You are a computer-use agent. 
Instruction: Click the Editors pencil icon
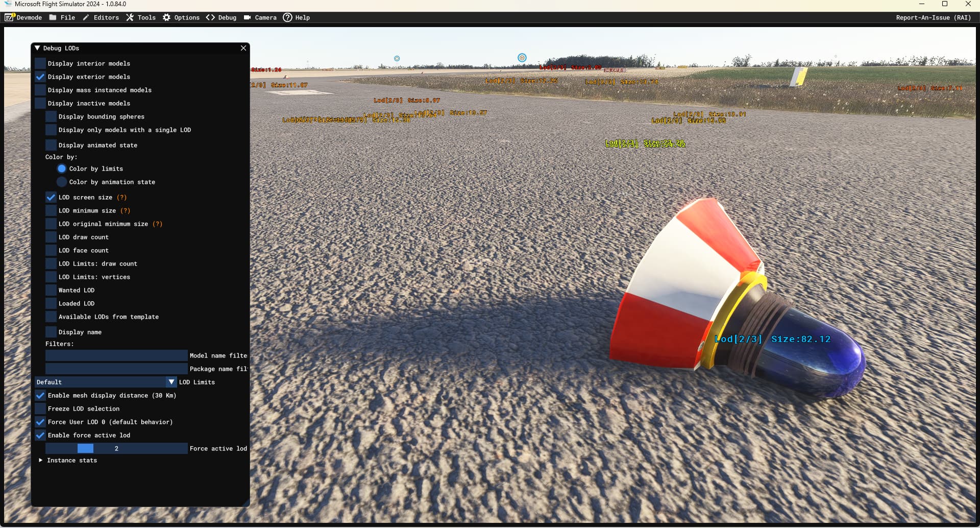tap(86, 17)
